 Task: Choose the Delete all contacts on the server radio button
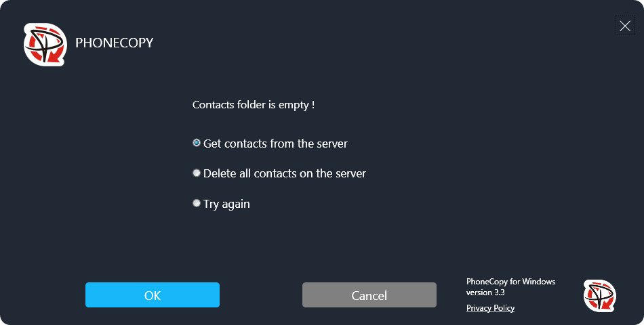pos(197,173)
